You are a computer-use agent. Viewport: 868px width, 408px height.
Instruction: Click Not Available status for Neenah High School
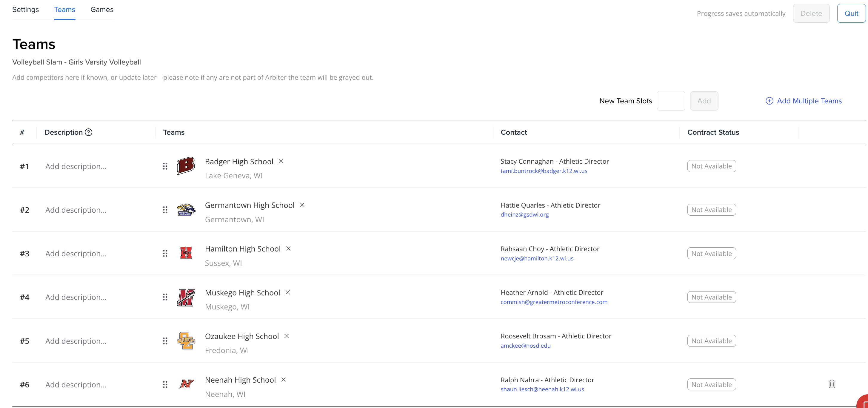click(712, 384)
